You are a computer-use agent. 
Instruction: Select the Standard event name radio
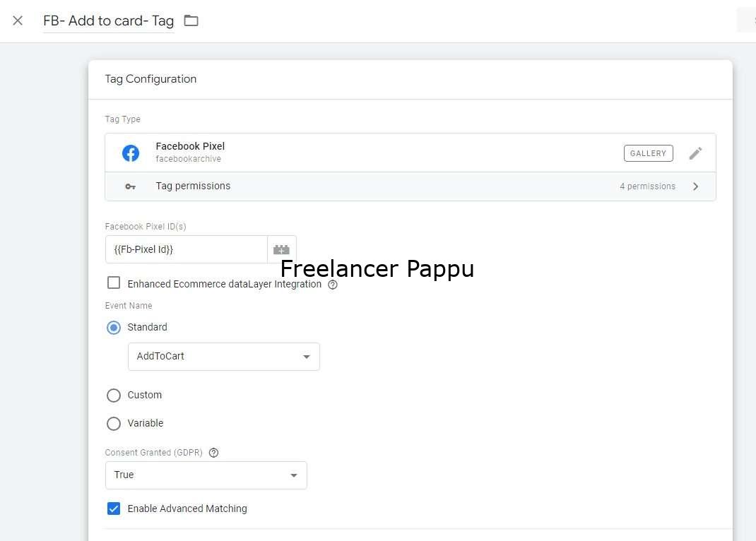pyautogui.click(x=114, y=328)
